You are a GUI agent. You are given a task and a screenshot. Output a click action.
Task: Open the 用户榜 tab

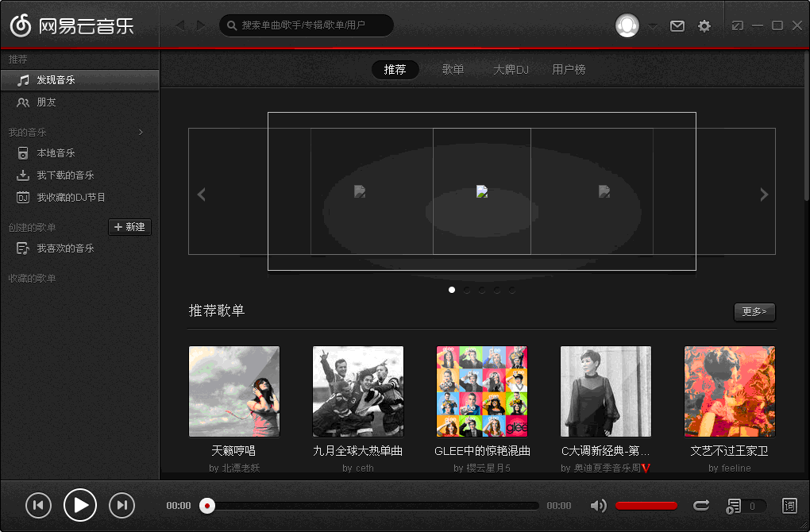569,70
